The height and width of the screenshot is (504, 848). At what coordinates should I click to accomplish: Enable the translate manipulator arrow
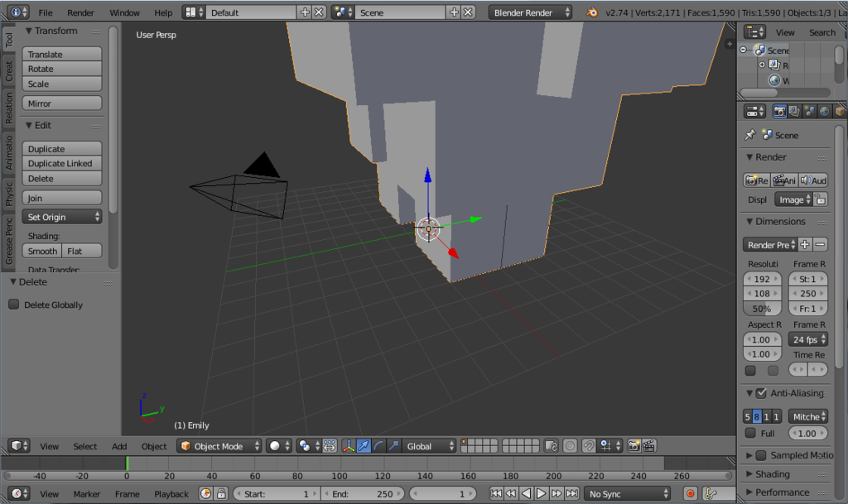(364, 446)
